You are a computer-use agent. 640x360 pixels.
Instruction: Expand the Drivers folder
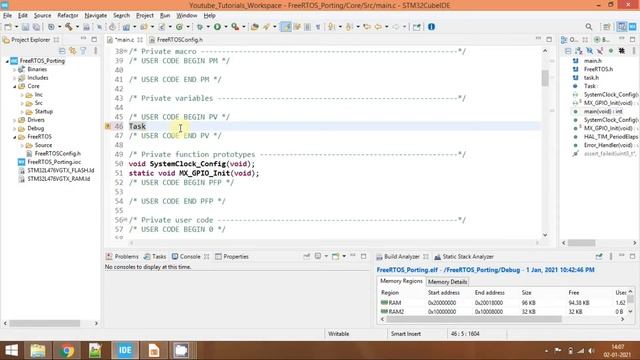14,120
